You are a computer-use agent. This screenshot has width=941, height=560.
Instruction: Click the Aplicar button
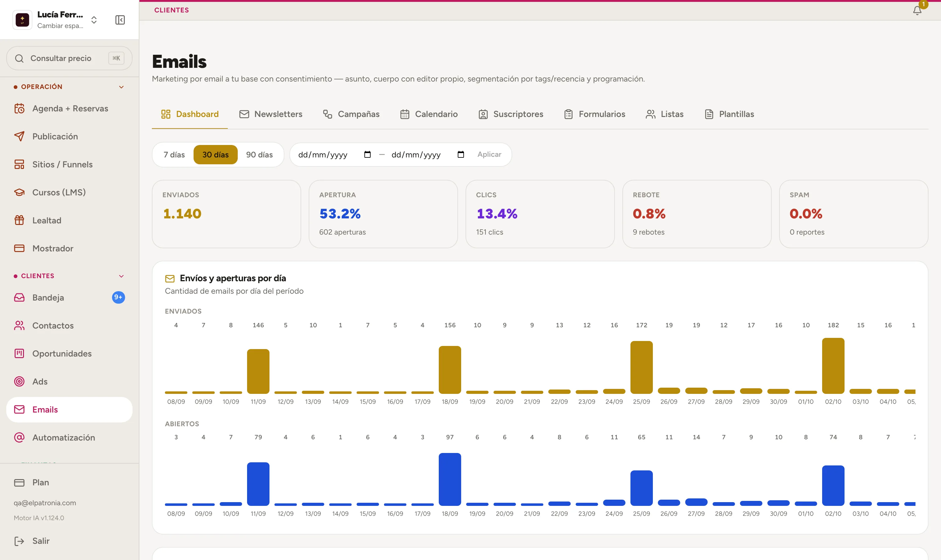pos(489,154)
